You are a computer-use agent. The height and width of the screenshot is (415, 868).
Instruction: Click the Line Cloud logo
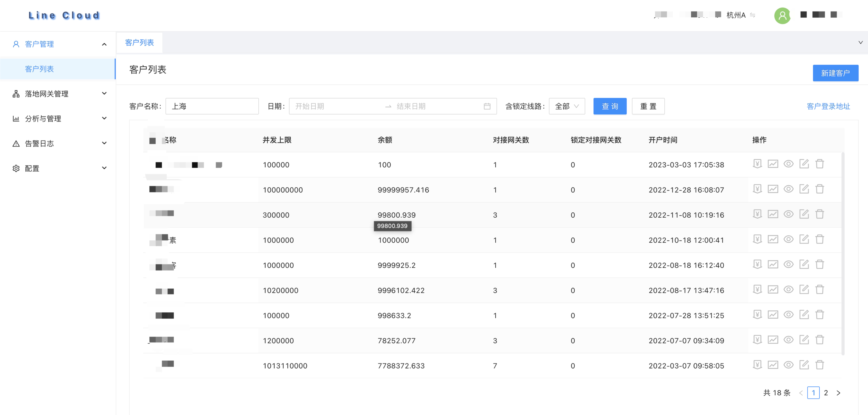64,15
